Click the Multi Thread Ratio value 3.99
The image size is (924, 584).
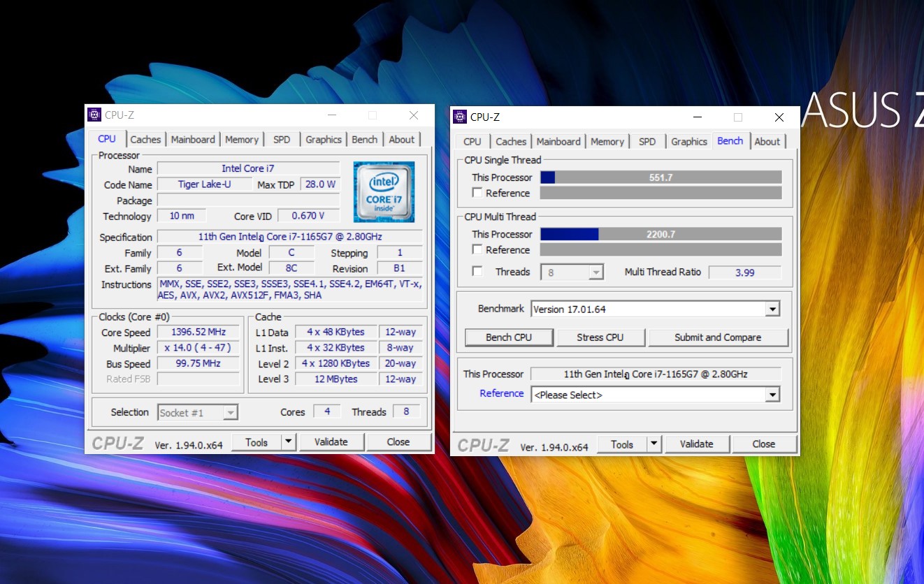click(744, 272)
